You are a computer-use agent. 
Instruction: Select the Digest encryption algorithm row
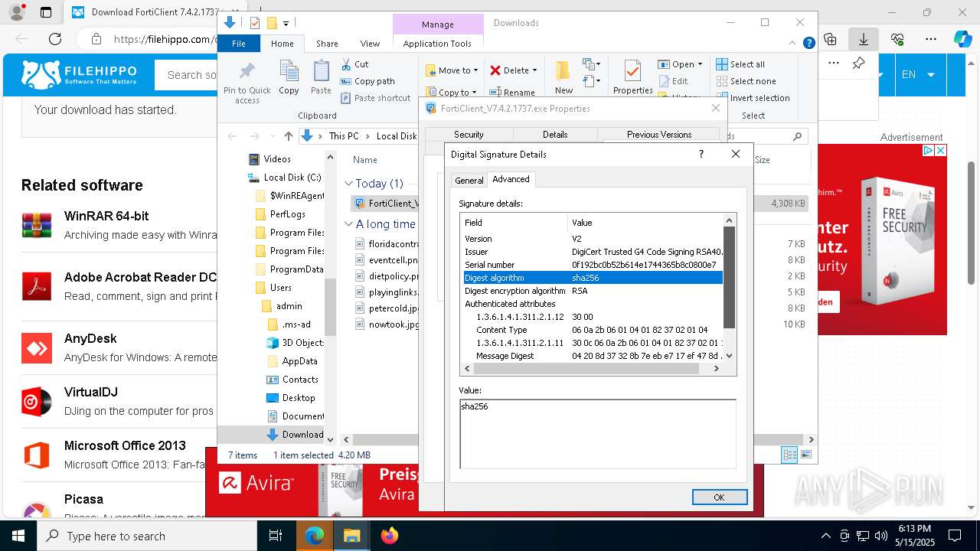[593, 291]
